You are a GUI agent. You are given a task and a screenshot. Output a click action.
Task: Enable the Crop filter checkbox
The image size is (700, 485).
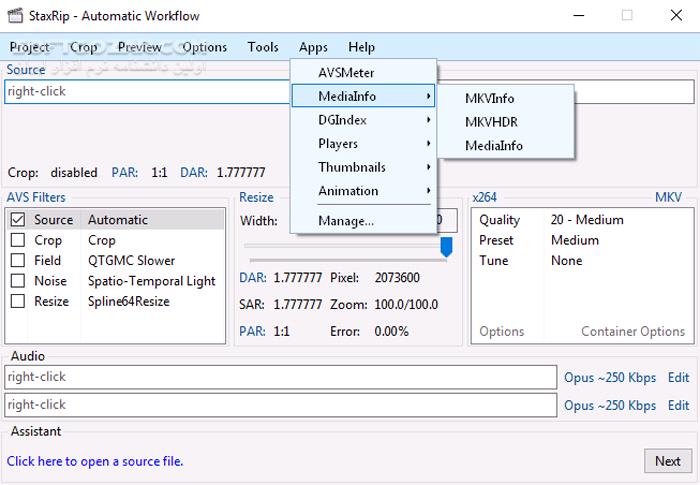click(x=17, y=240)
